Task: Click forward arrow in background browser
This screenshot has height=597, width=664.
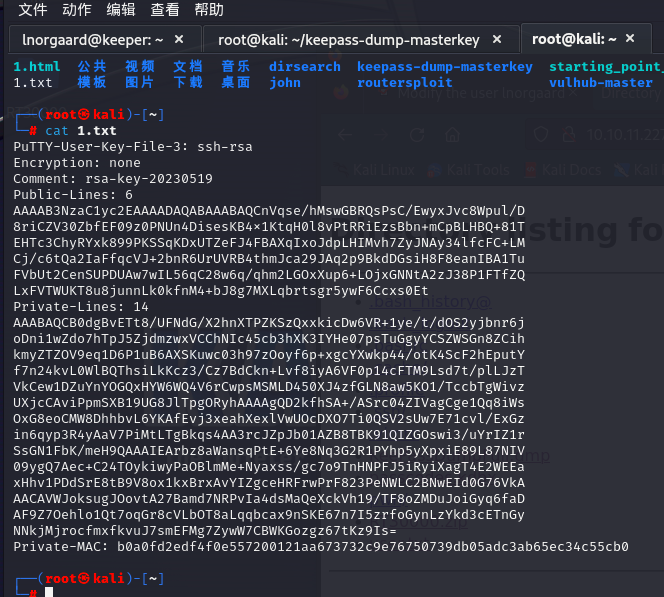Action: [x=381, y=135]
